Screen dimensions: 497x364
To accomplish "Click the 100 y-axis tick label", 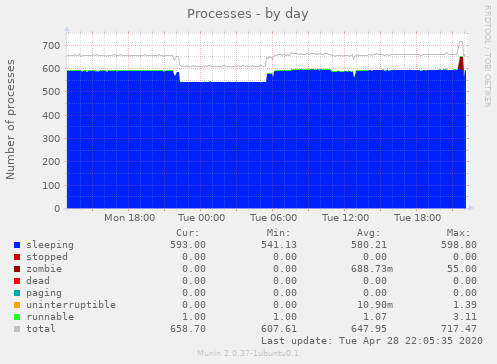I will [x=51, y=186].
